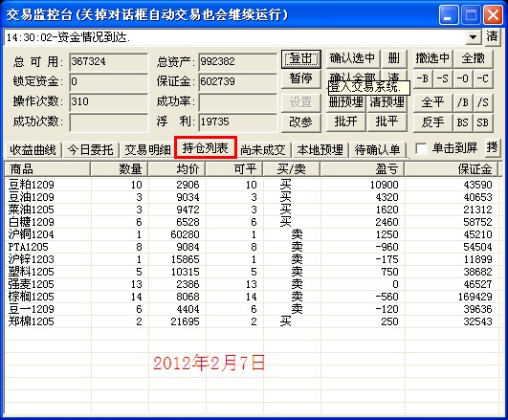Switch to the 交易明细 tab
This screenshot has height=420, width=508.
(x=147, y=150)
